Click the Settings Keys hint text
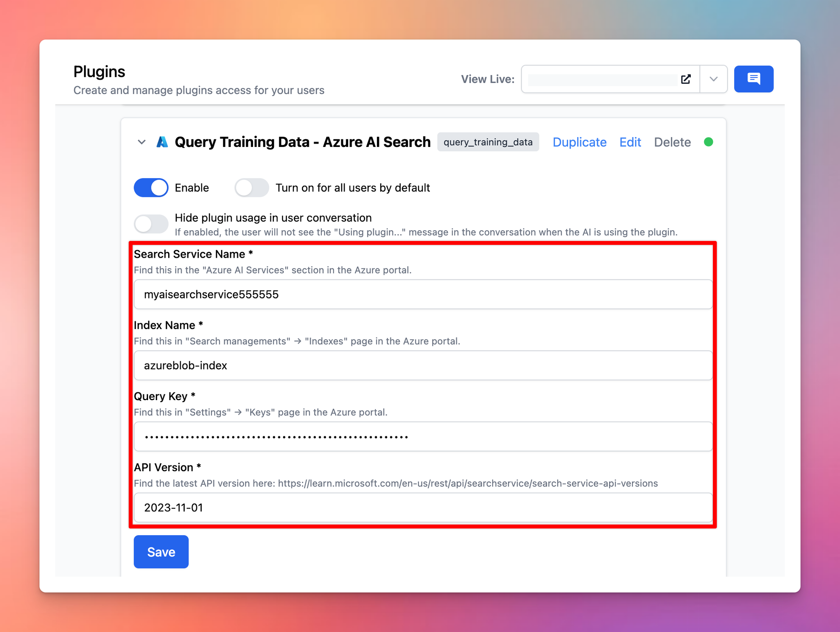The image size is (840, 632). point(261,412)
